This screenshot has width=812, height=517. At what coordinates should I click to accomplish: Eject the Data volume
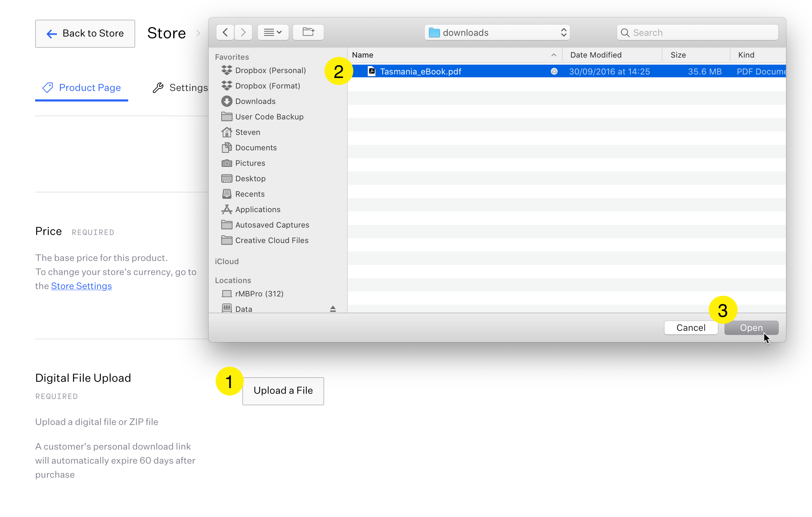coord(333,309)
